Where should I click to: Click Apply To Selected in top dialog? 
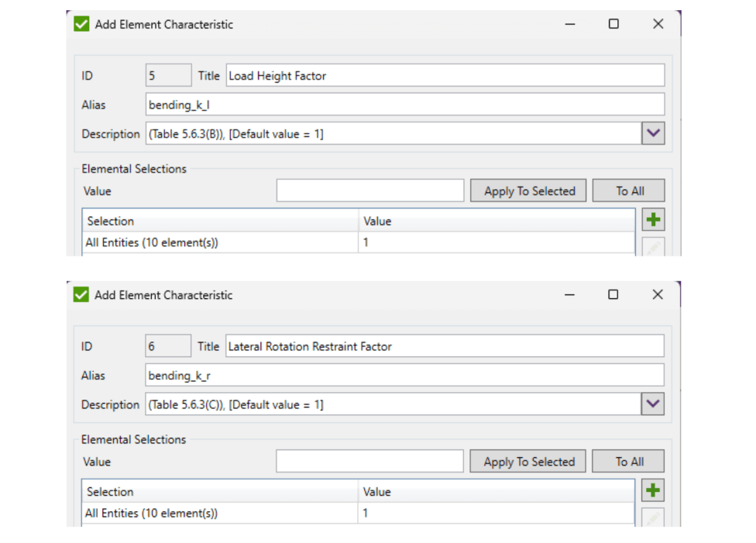528,191
